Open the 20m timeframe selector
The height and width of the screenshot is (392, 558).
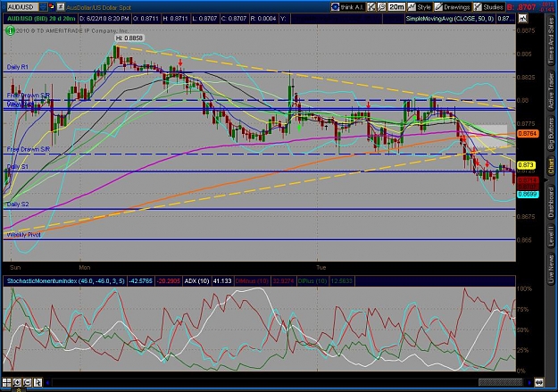pyautogui.click(x=396, y=7)
